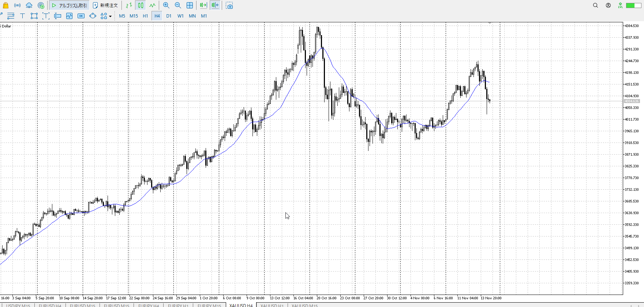Toggle the chart shift button
The width and height of the screenshot is (644, 307).
point(215,5)
